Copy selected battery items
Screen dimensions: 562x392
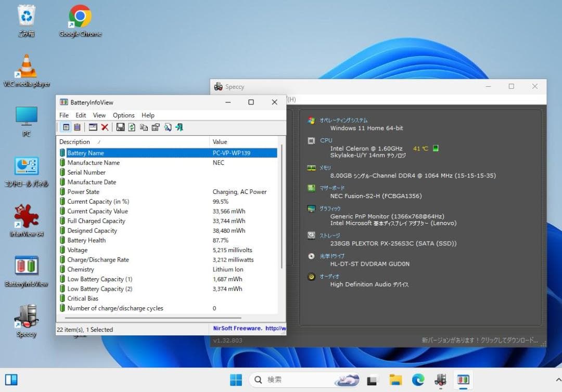[x=143, y=127]
